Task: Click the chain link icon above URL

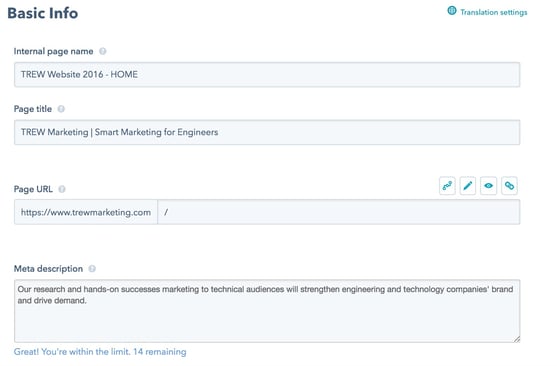Action: coord(509,186)
